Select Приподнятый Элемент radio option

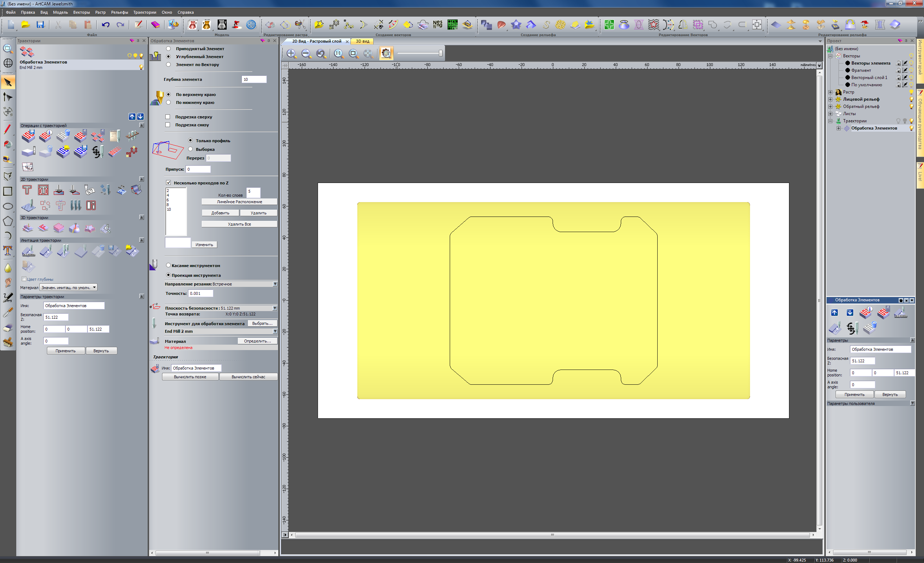coord(168,49)
